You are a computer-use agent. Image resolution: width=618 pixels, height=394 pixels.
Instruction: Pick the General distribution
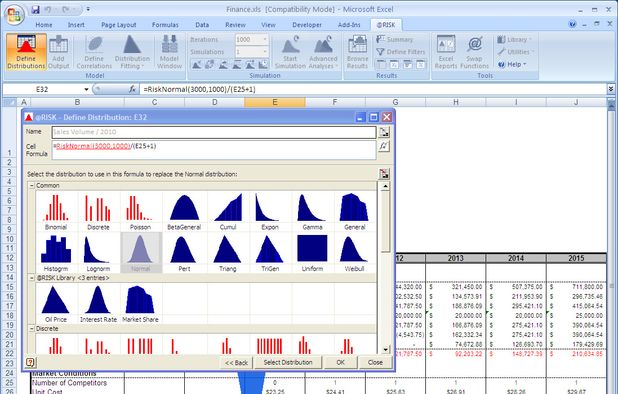click(354, 212)
